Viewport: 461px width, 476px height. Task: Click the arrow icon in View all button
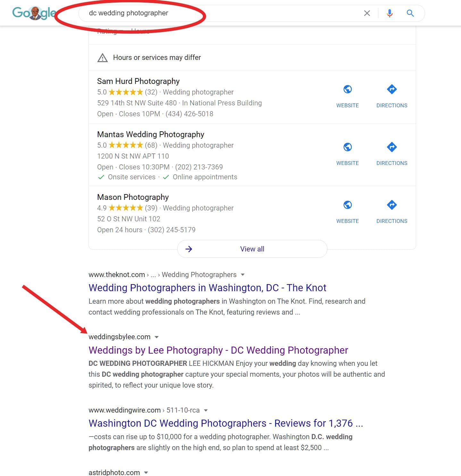click(x=189, y=249)
